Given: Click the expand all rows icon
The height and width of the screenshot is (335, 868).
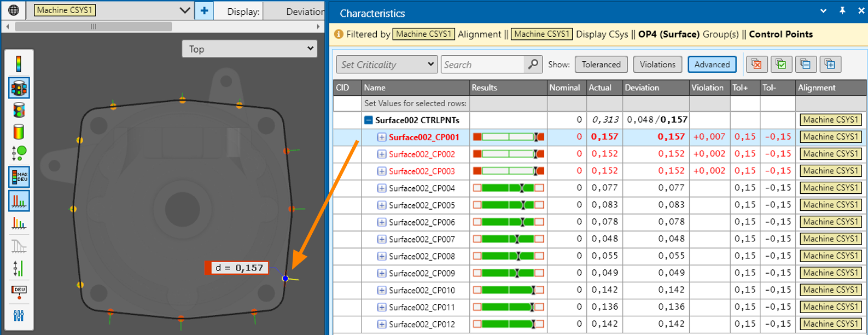Looking at the screenshot, I should pos(830,65).
